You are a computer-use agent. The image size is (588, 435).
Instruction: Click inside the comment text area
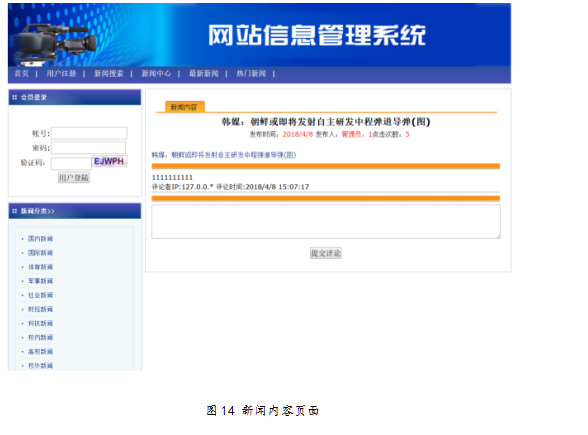326,221
